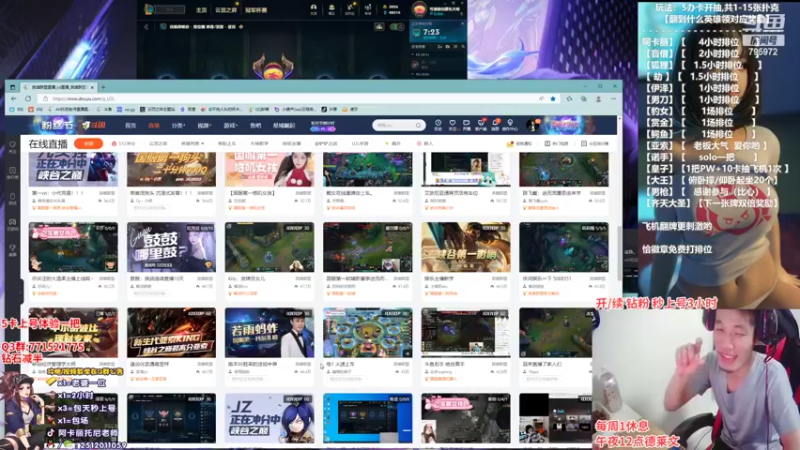Open browser profile icon in toolbar
800x450 pixels.
(598, 98)
